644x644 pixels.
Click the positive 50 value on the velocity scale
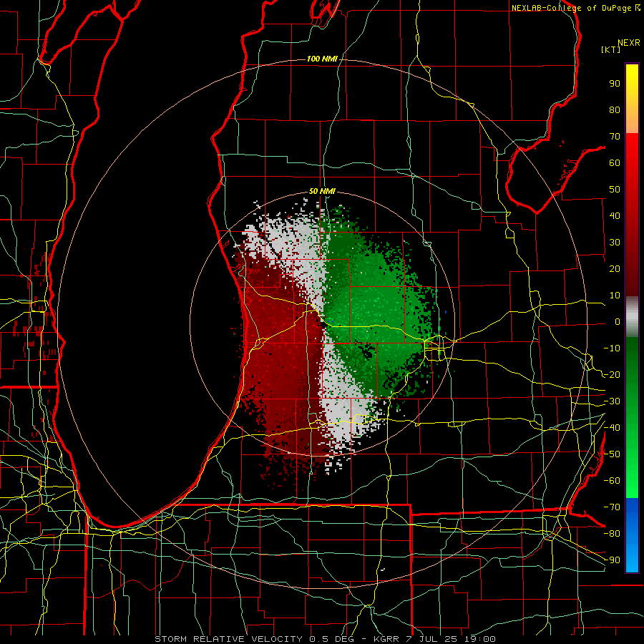click(615, 190)
